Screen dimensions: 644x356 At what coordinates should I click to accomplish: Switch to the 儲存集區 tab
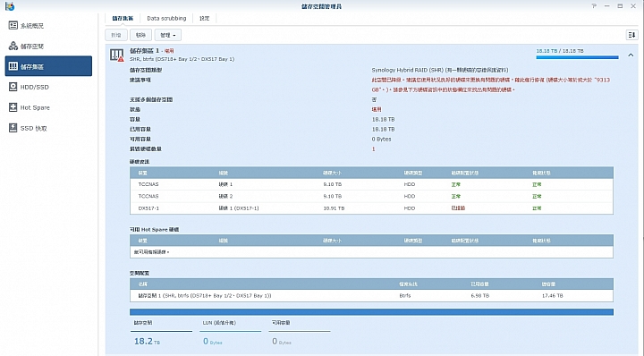pyautogui.click(x=123, y=19)
